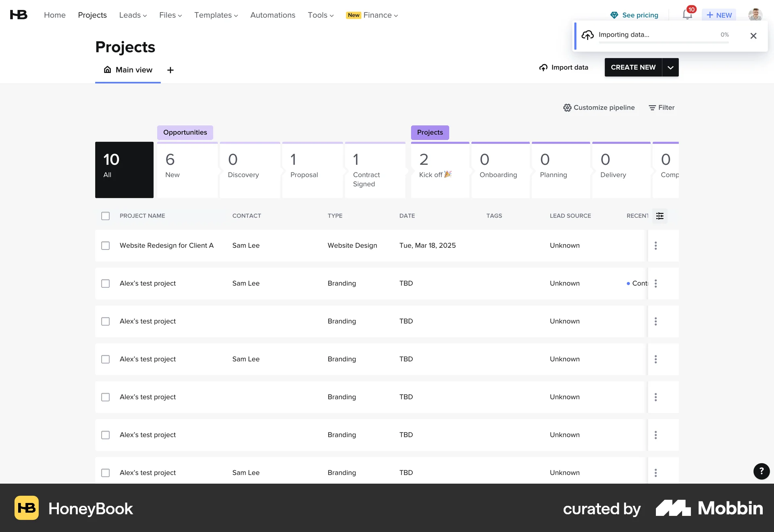Expand the CREATE NEW dropdown chevron
This screenshot has height=532, width=774.
coord(670,67)
